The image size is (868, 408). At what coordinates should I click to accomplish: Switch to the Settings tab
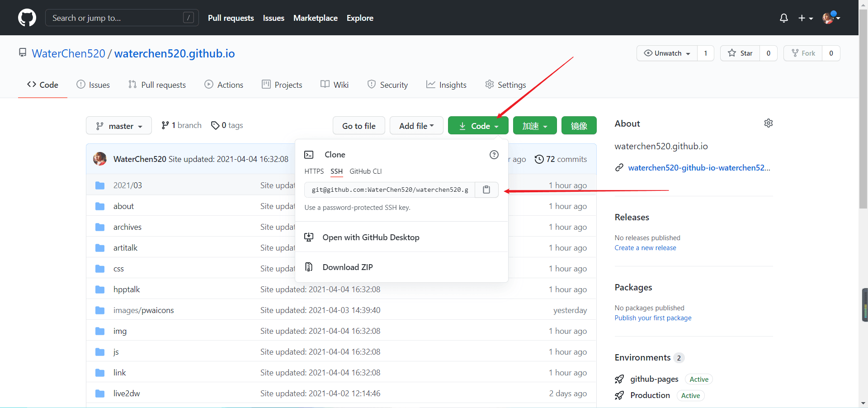click(x=505, y=85)
